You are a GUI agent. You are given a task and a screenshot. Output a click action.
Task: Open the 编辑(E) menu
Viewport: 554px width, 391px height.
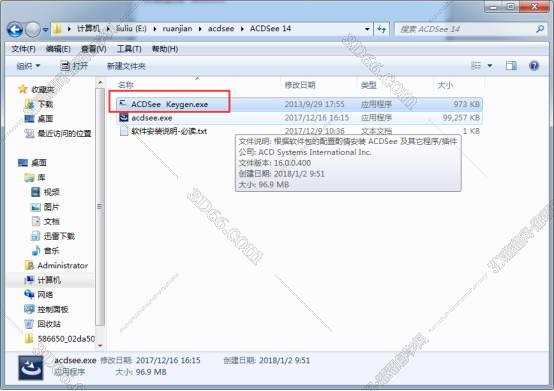58,49
